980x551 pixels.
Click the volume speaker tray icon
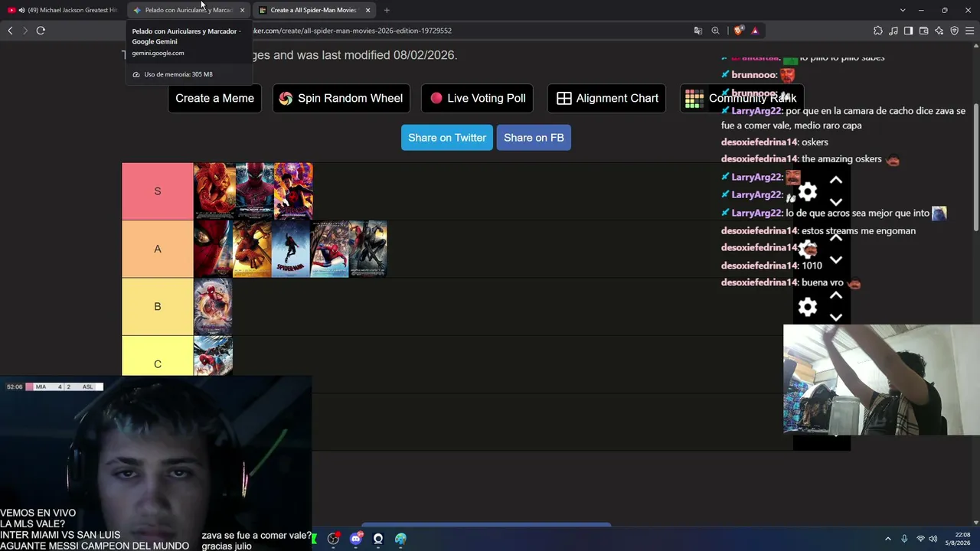coord(933,539)
